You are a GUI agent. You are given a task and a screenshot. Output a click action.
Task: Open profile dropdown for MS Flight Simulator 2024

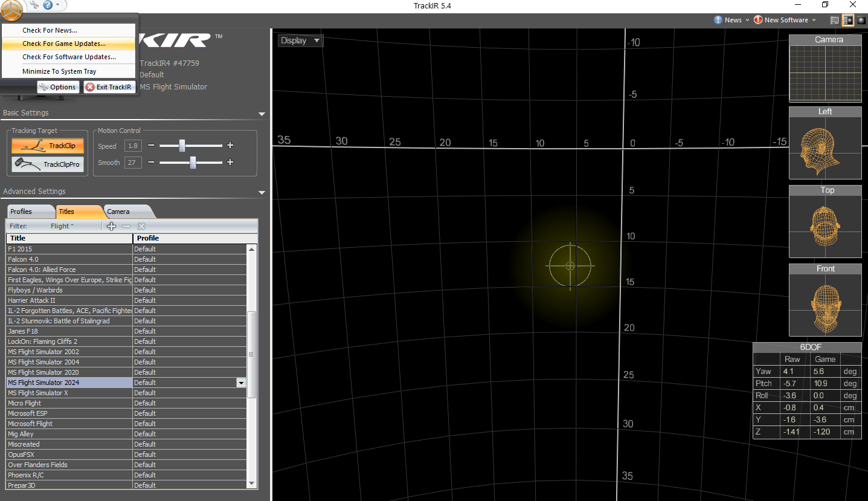pos(241,383)
